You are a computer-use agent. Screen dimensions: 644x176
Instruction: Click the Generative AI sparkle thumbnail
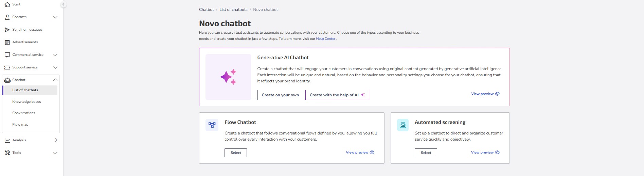[228, 77]
